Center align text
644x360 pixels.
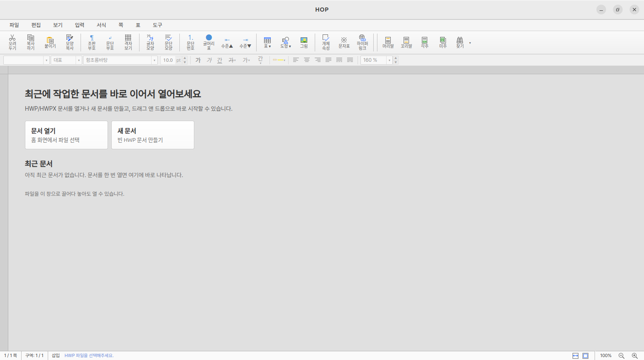(x=307, y=60)
